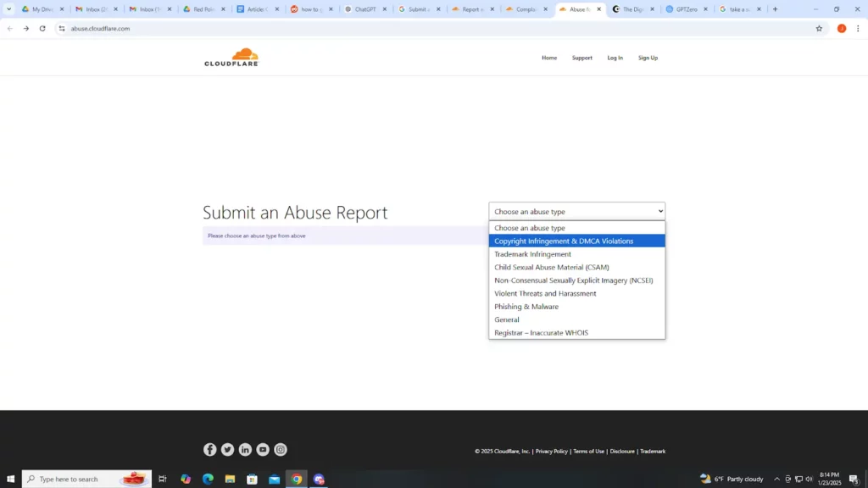Image resolution: width=868 pixels, height=488 pixels.
Task: Launch Copilot from the taskbar
Action: click(x=186, y=480)
